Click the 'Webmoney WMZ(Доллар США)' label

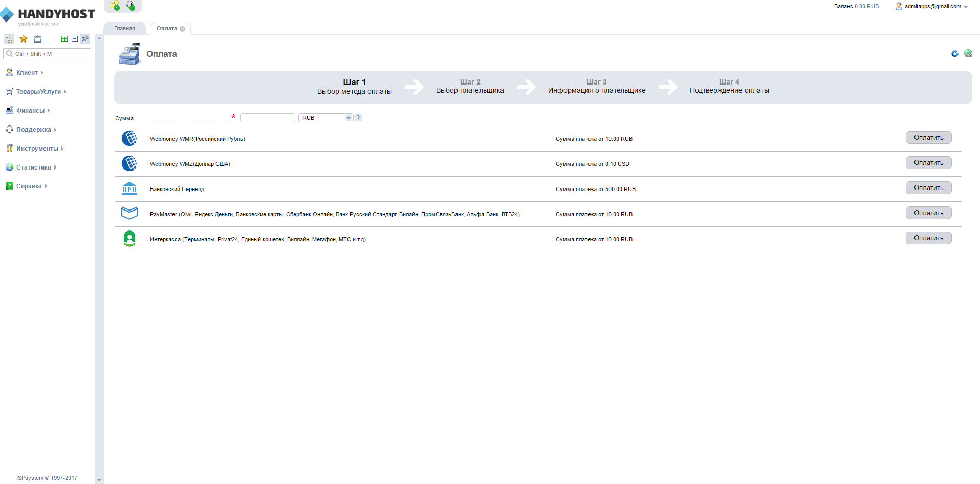click(x=190, y=164)
